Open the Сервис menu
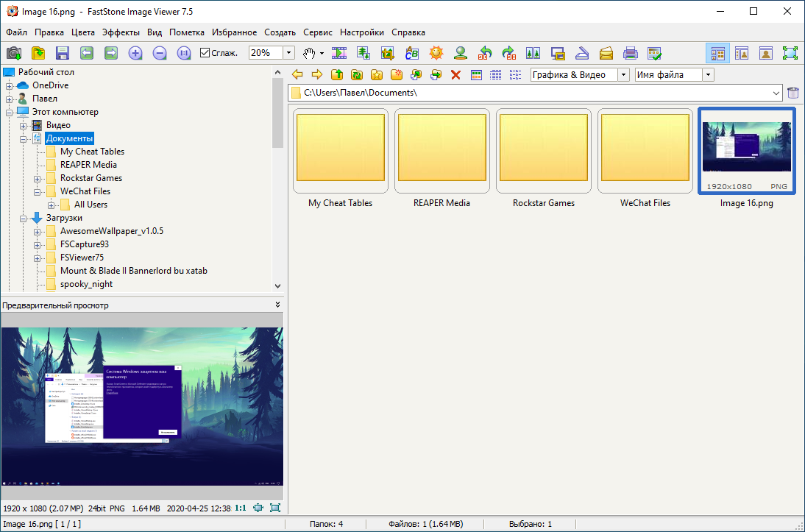 coord(318,32)
